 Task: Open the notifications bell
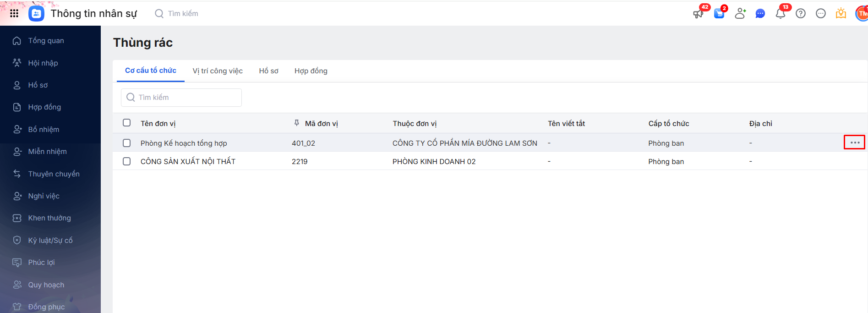click(781, 14)
